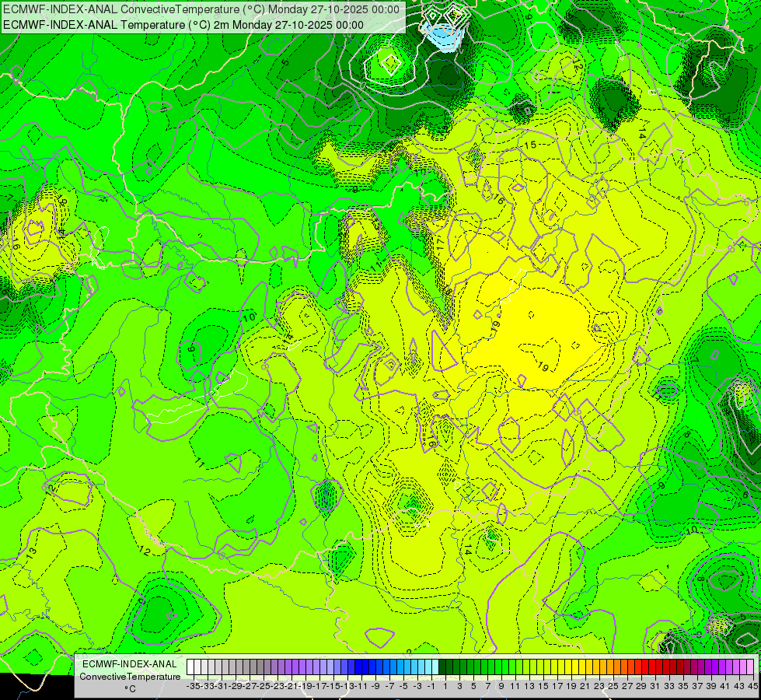The height and width of the screenshot is (700, 761).
Task: Click the '-11' value on the colour scale
Action: click(361, 686)
